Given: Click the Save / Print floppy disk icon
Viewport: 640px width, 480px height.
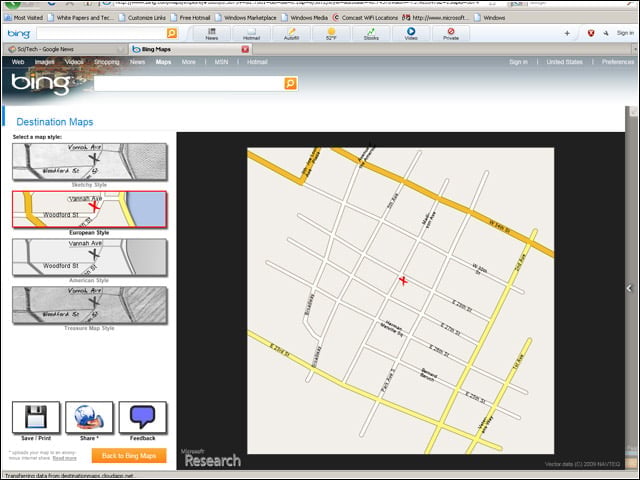Looking at the screenshot, I should 36,417.
